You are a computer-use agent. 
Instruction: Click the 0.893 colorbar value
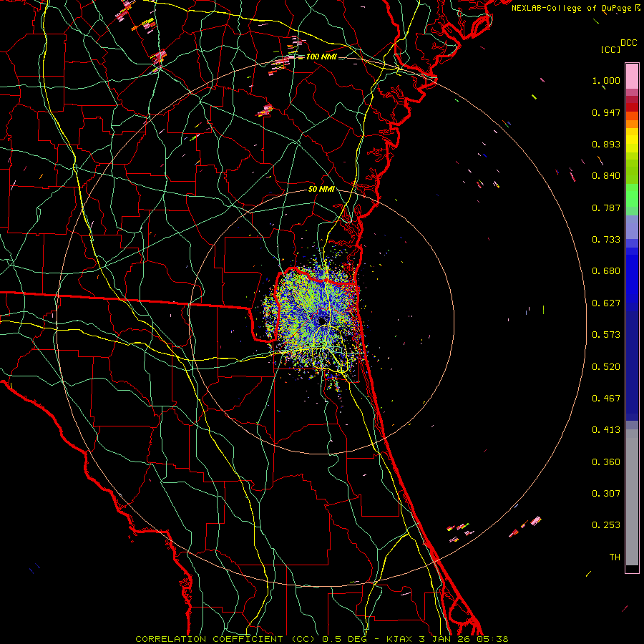pyautogui.click(x=606, y=144)
